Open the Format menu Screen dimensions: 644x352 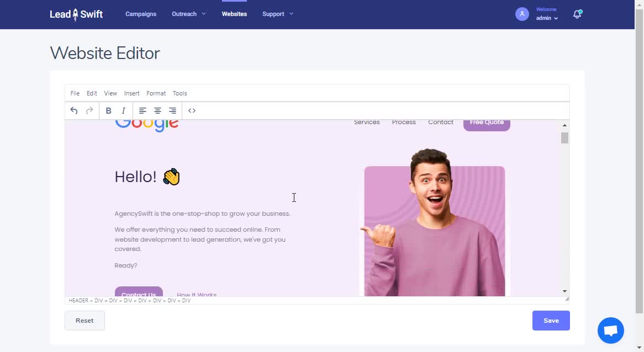(x=156, y=93)
